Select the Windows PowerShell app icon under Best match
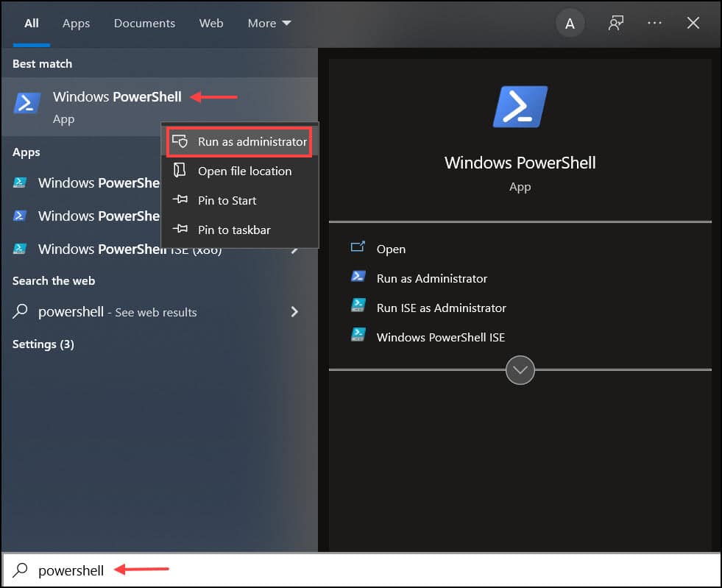This screenshot has width=722, height=588. 26,103
